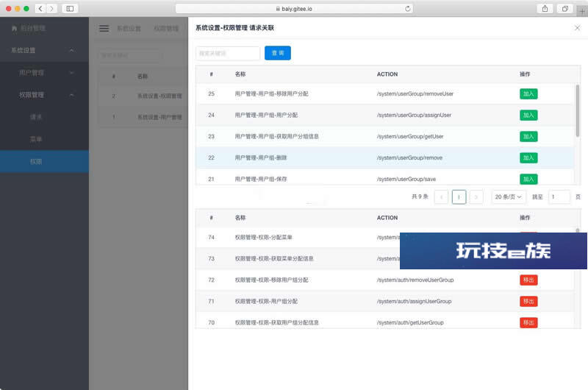The width and height of the screenshot is (588, 390).
Task: Click background row 系统设置-用户管理
Action: coord(143,118)
